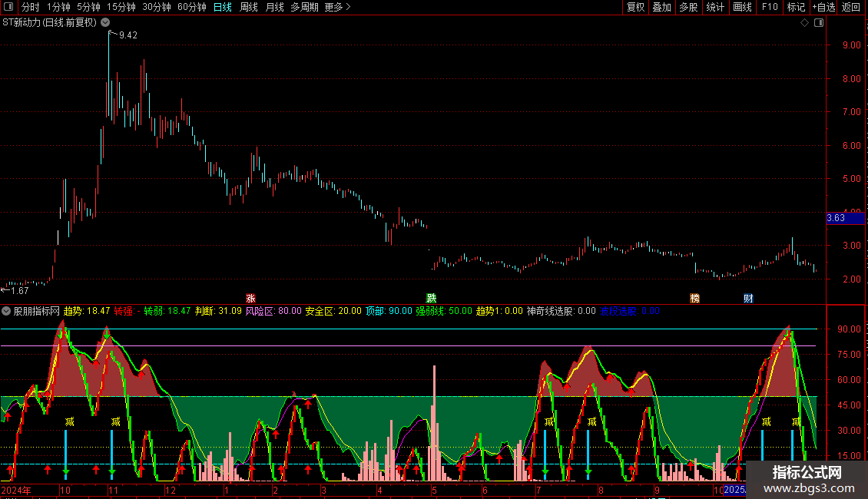Toggle the right info panel icon

(x=819, y=23)
